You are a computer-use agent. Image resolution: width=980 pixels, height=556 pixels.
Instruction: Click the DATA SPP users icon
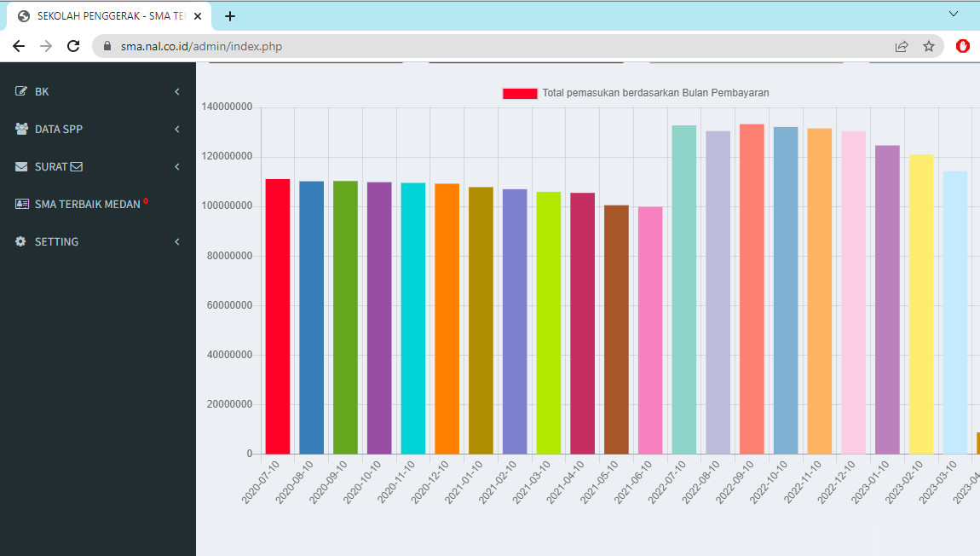21,129
